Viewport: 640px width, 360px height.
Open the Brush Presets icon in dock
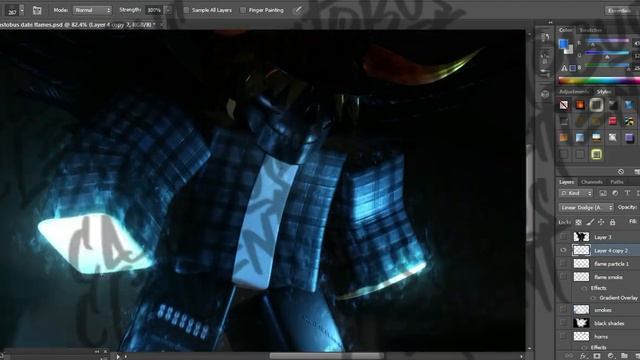(x=545, y=73)
